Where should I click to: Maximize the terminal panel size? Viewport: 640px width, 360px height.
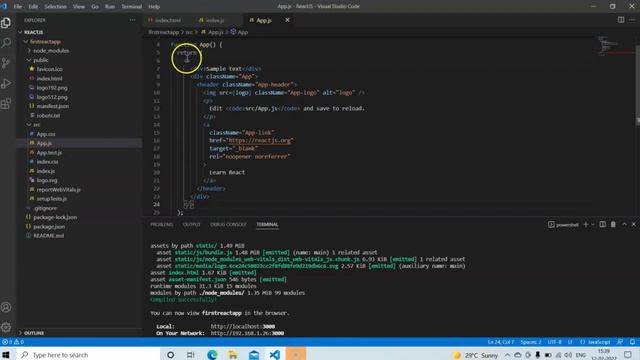pos(624,224)
